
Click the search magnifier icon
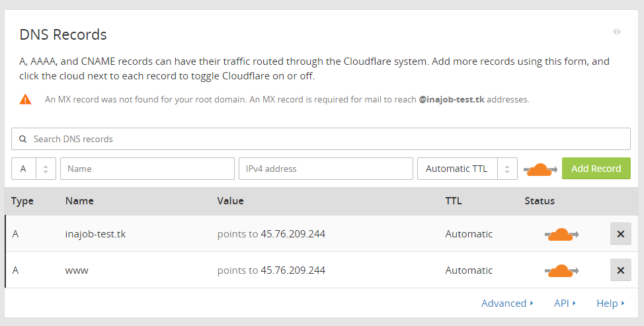[x=22, y=140]
